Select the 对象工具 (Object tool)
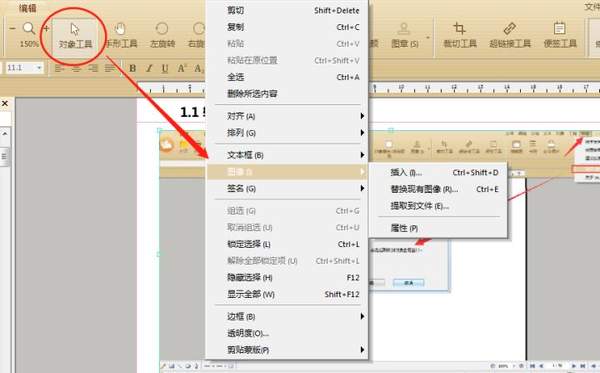Screen dimensions: 600x373 point(75,36)
